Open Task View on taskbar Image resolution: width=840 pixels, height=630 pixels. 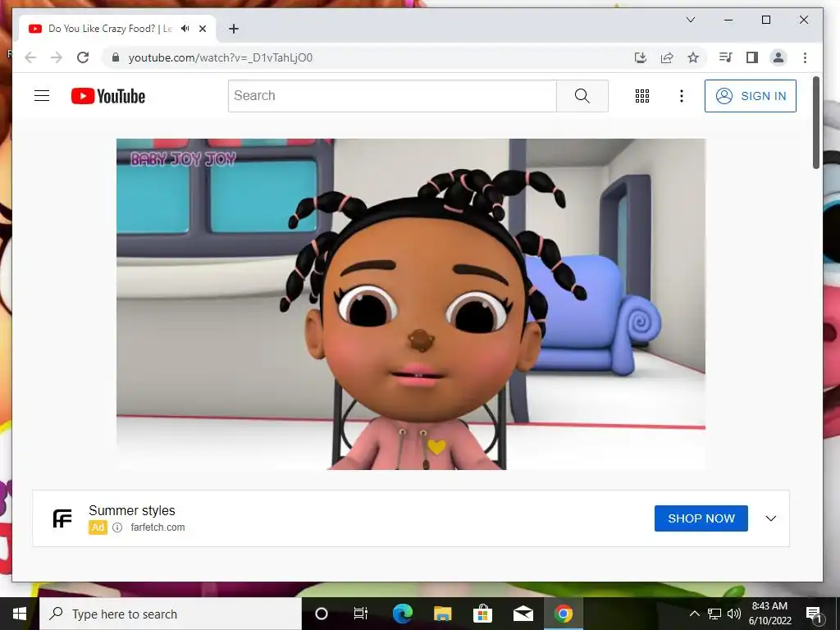click(361, 614)
